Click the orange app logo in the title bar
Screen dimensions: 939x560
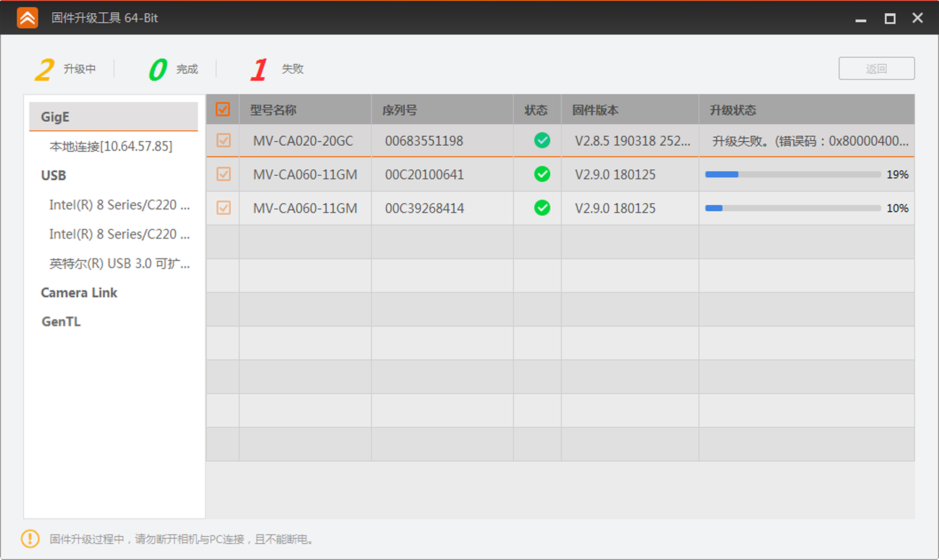coord(27,18)
